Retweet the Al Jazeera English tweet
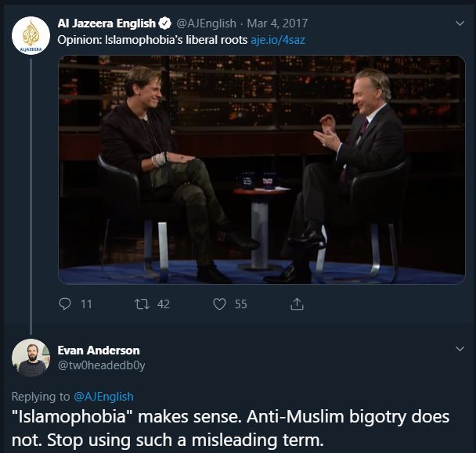 [x=142, y=304]
